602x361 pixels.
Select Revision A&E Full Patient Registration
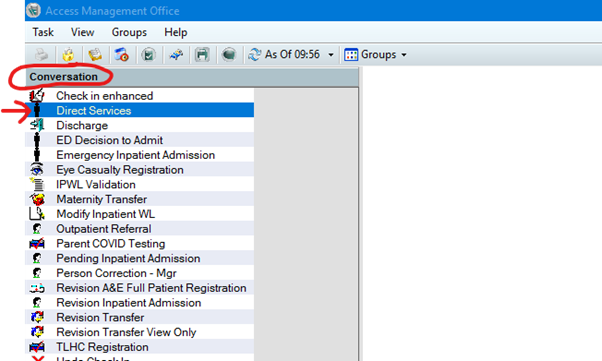140,288
